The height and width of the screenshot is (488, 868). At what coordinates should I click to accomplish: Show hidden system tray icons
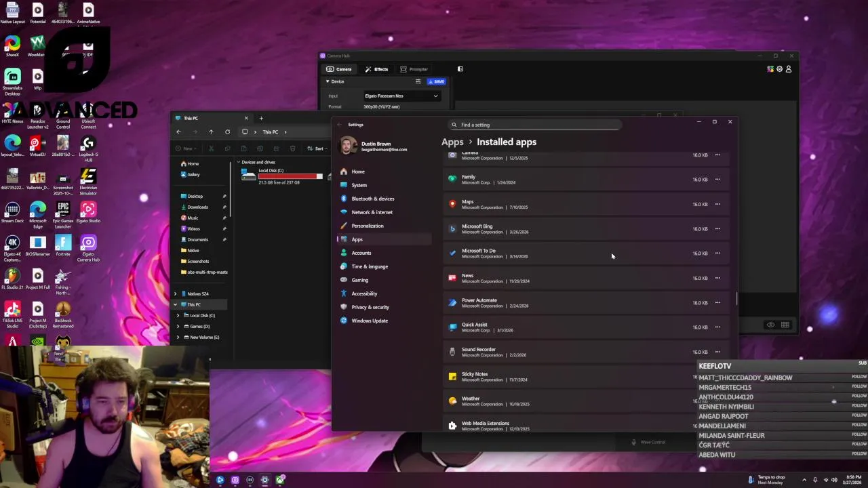[x=804, y=480]
